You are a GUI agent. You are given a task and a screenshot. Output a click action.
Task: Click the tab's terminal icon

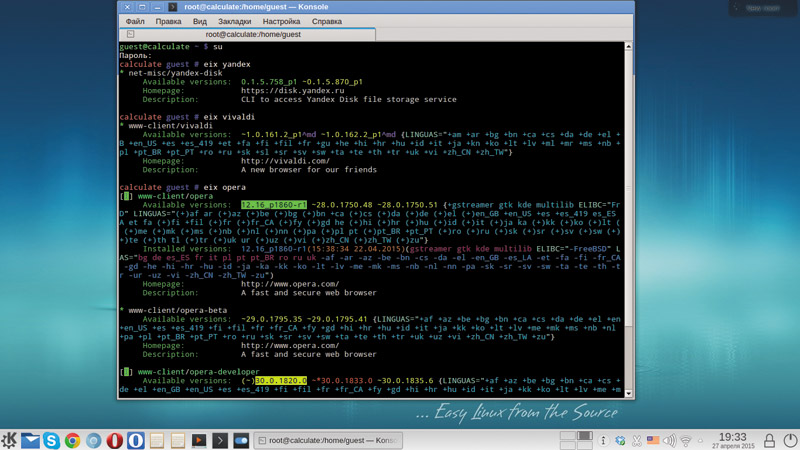131,34
